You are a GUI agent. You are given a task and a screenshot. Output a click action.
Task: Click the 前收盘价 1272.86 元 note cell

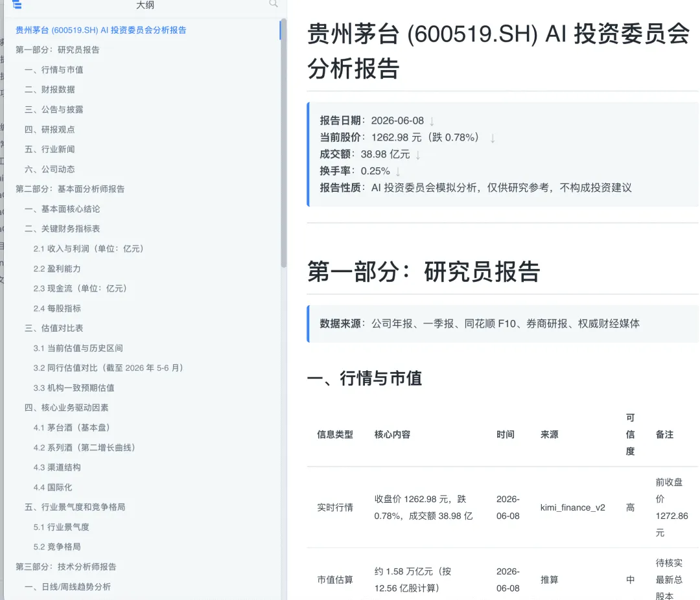pos(671,507)
